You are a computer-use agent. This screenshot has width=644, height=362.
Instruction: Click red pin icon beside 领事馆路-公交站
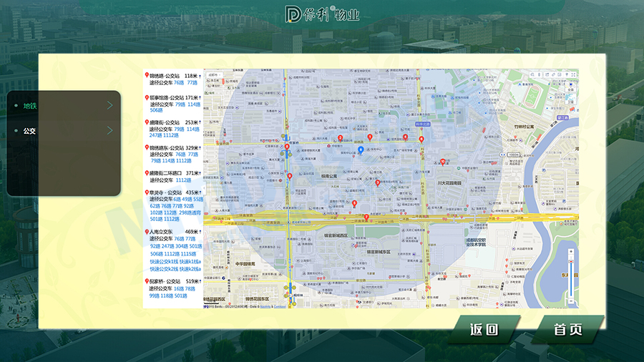tap(147, 98)
